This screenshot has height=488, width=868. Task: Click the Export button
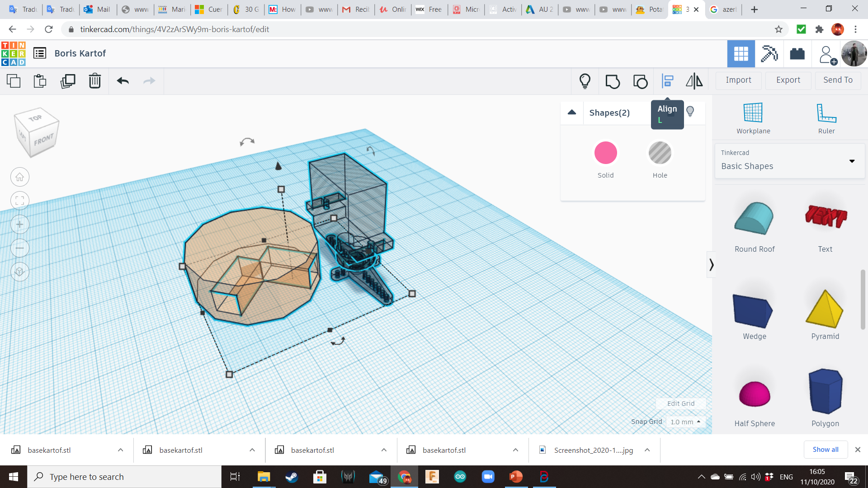click(788, 80)
